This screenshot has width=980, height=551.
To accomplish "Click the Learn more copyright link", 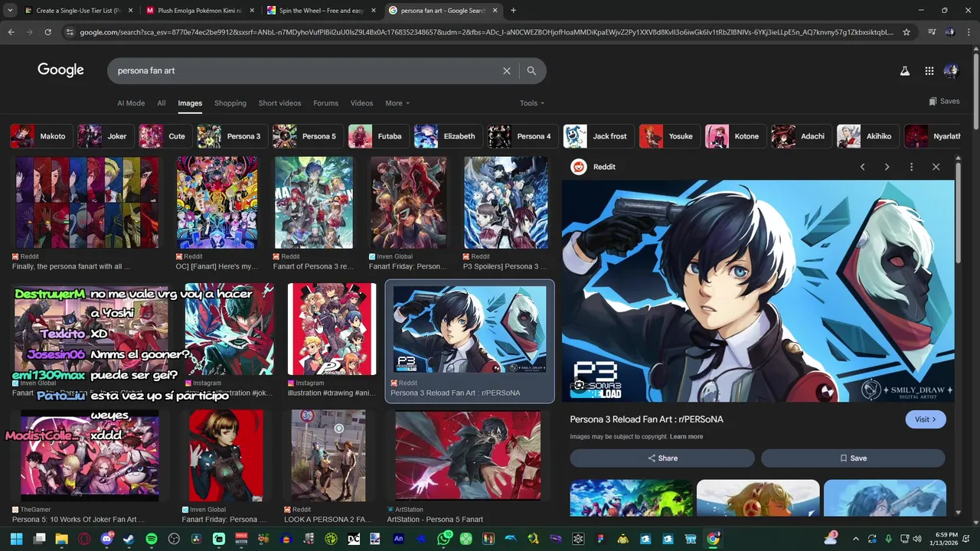I will tap(686, 437).
